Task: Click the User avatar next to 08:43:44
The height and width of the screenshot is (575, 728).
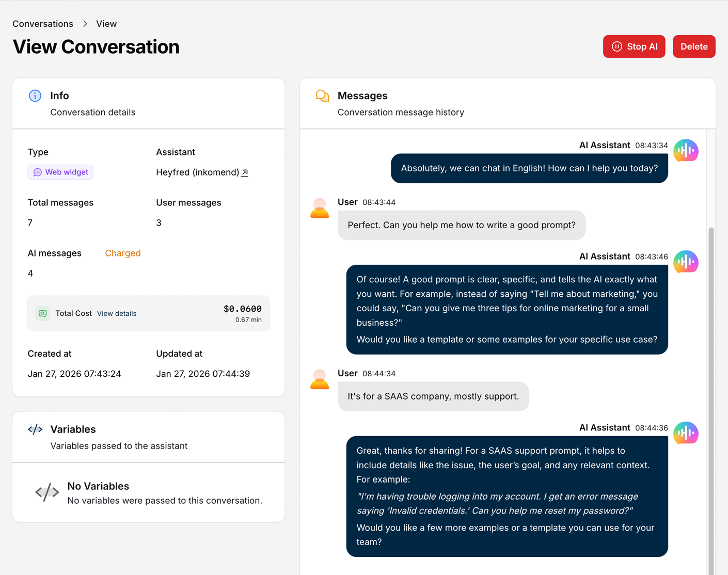Action: tap(320, 208)
